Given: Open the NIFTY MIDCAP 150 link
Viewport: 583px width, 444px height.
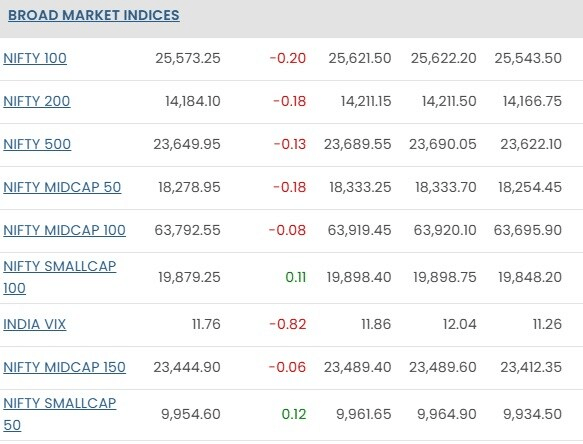Looking at the screenshot, I should click(64, 367).
